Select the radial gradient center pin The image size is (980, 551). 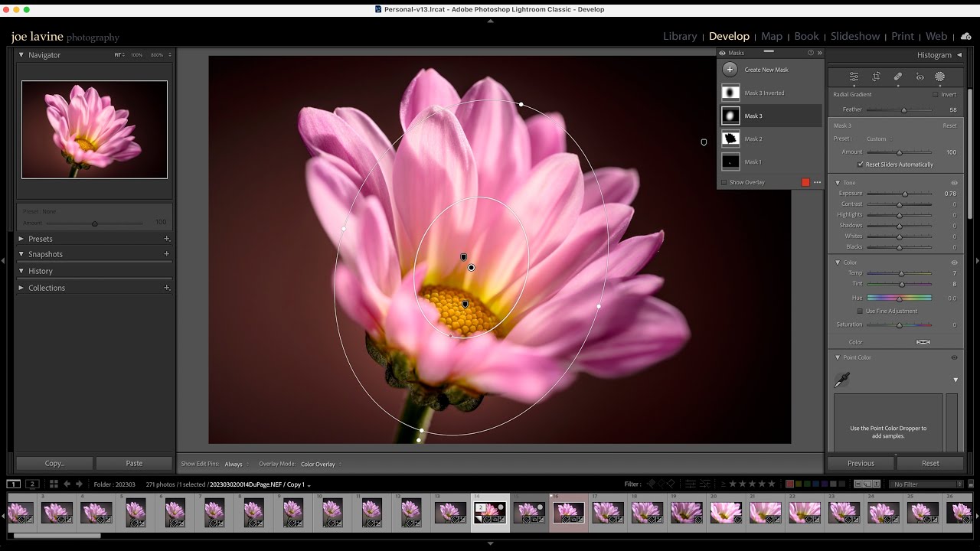point(472,267)
